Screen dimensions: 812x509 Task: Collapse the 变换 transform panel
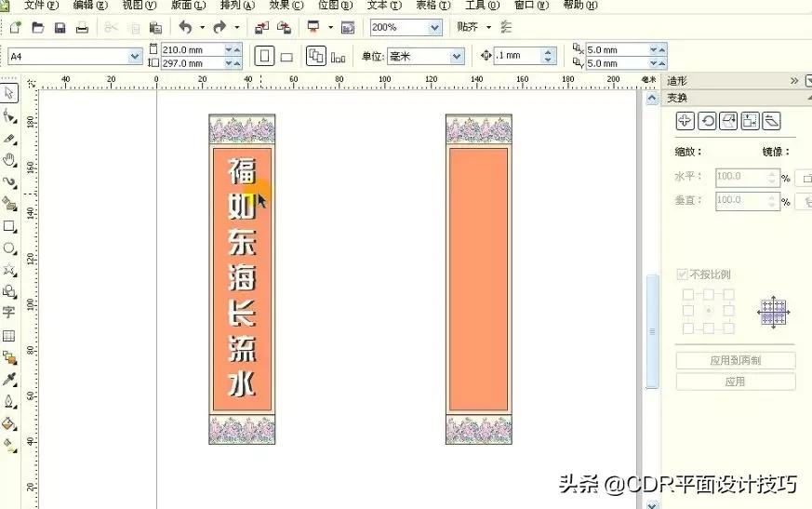[809, 98]
